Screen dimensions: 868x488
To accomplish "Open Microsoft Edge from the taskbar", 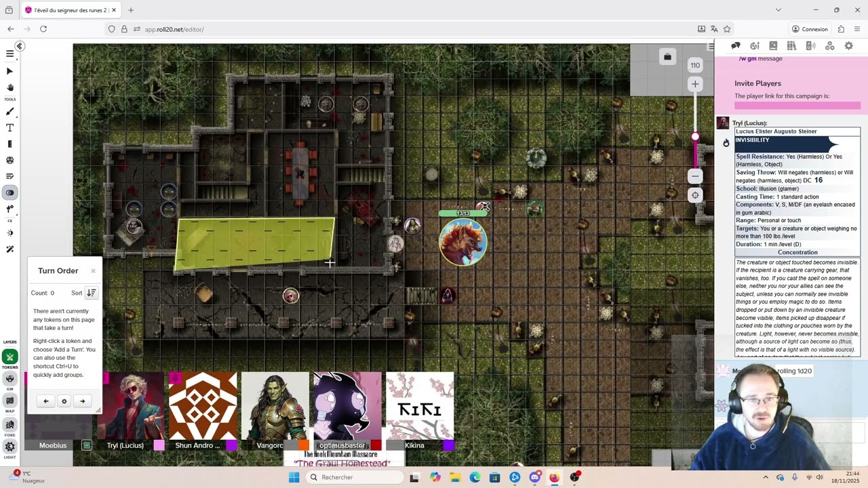I will (x=475, y=477).
